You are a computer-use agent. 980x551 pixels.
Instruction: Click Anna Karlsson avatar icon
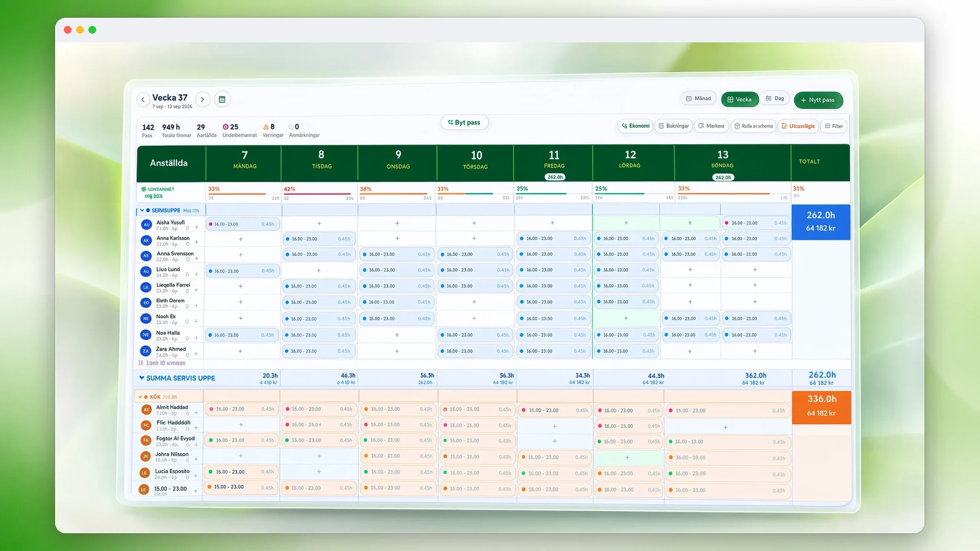146,240
